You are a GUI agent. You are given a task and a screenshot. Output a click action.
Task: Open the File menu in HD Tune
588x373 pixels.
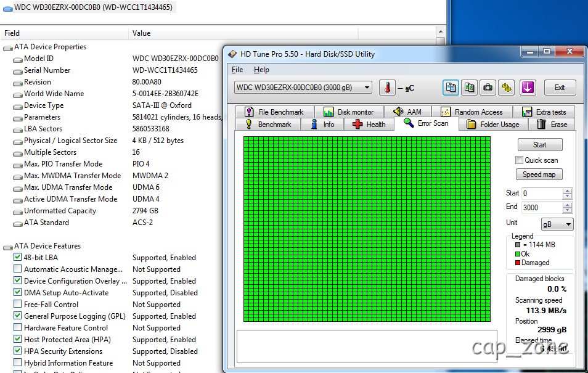click(237, 70)
